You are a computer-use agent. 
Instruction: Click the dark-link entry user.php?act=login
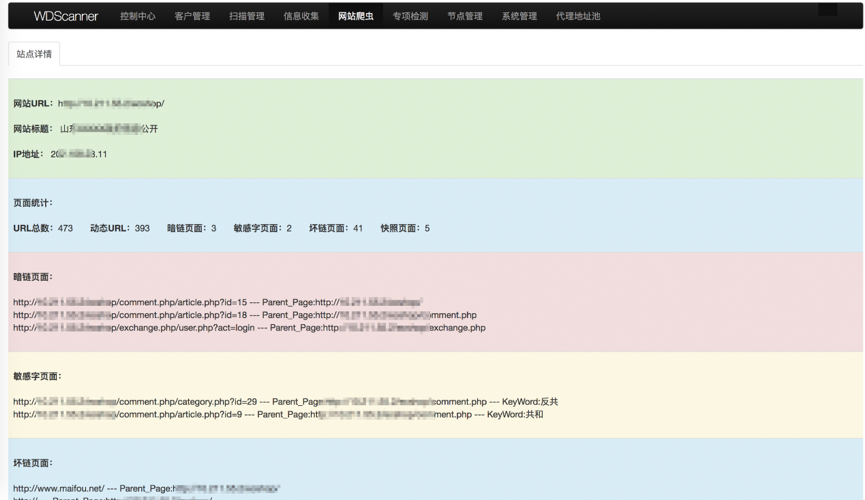(249, 327)
